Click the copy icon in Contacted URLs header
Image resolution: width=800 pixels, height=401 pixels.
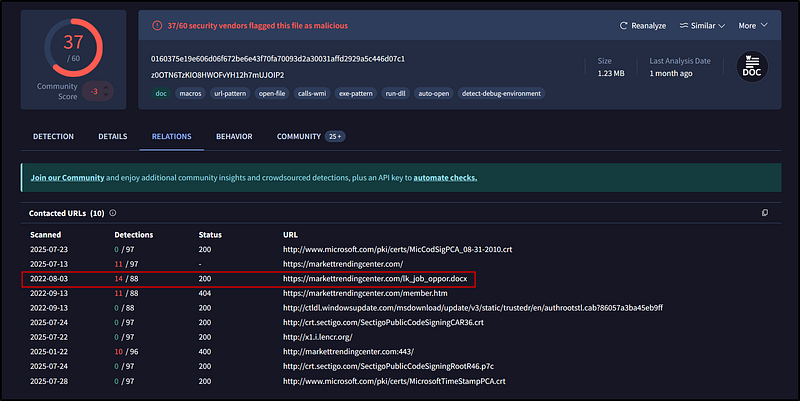(x=764, y=213)
